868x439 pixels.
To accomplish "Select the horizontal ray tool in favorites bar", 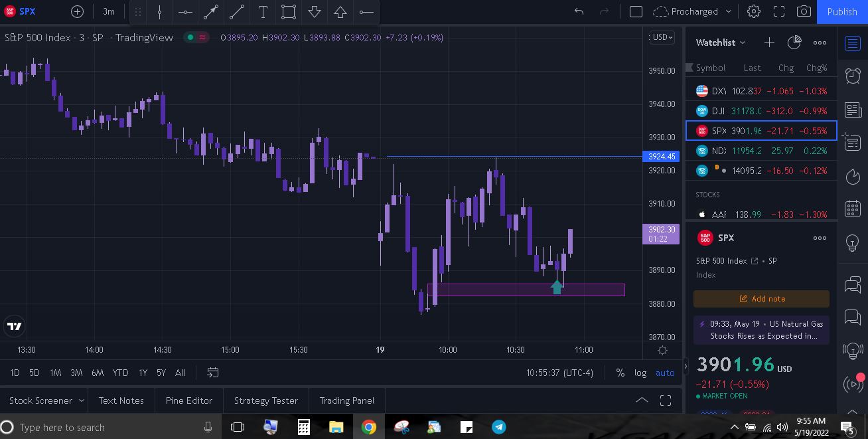I will [x=366, y=11].
